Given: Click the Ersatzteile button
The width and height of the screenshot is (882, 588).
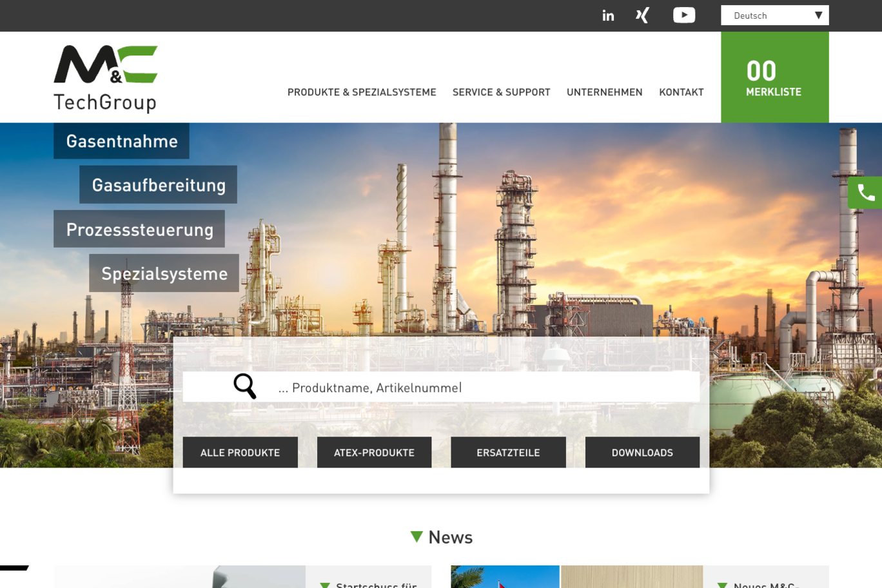Looking at the screenshot, I should pyautogui.click(x=508, y=453).
